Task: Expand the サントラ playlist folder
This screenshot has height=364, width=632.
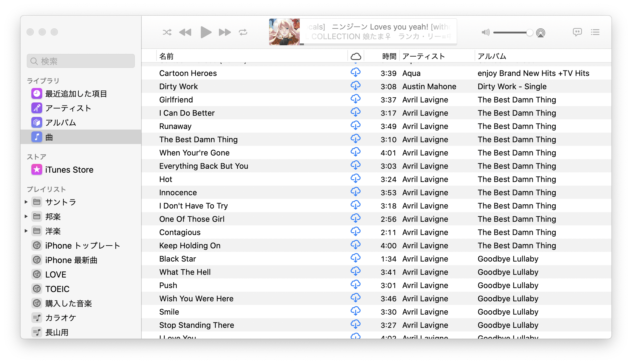Action: point(26,202)
